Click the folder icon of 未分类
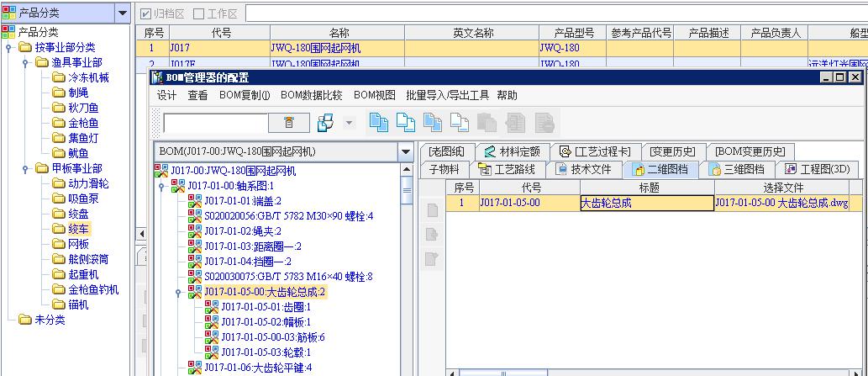The image size is (868, 376). tap(25, 320)
